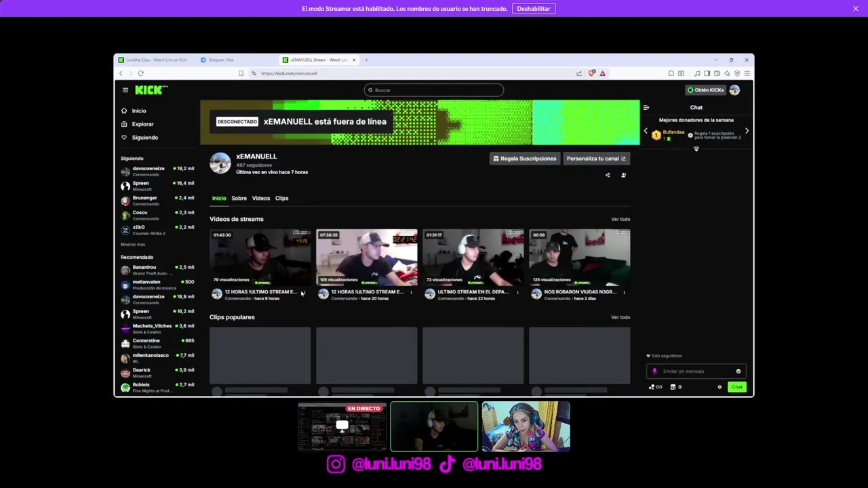Open Coscu in the Siguiendo list
The image size is (868, 488).
157,216
